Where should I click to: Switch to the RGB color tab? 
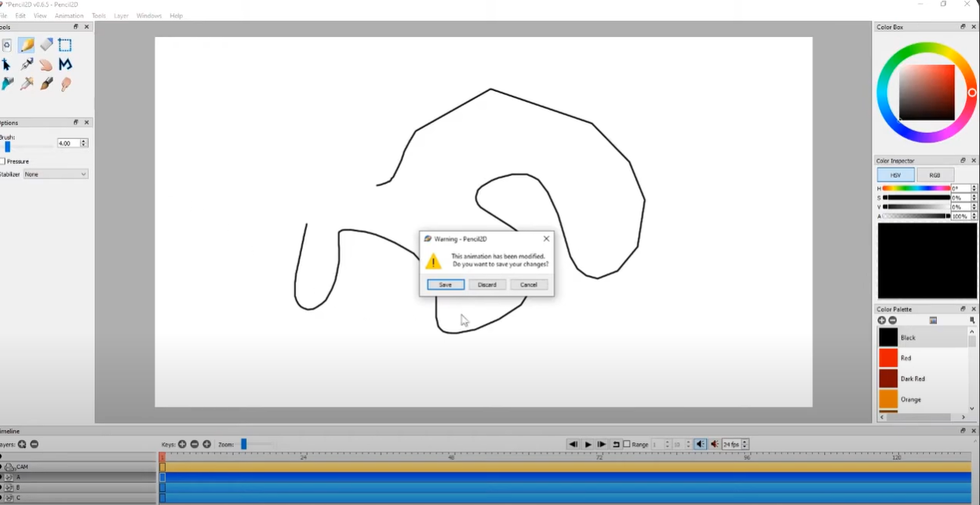(934, 174)
